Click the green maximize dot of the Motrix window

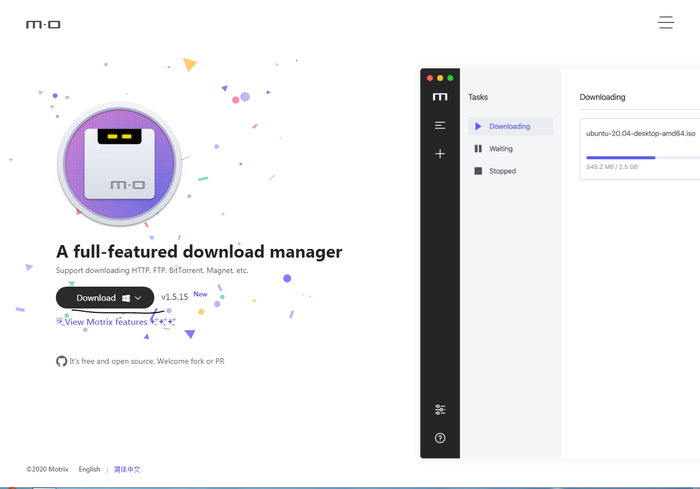(x=450, y=78)
